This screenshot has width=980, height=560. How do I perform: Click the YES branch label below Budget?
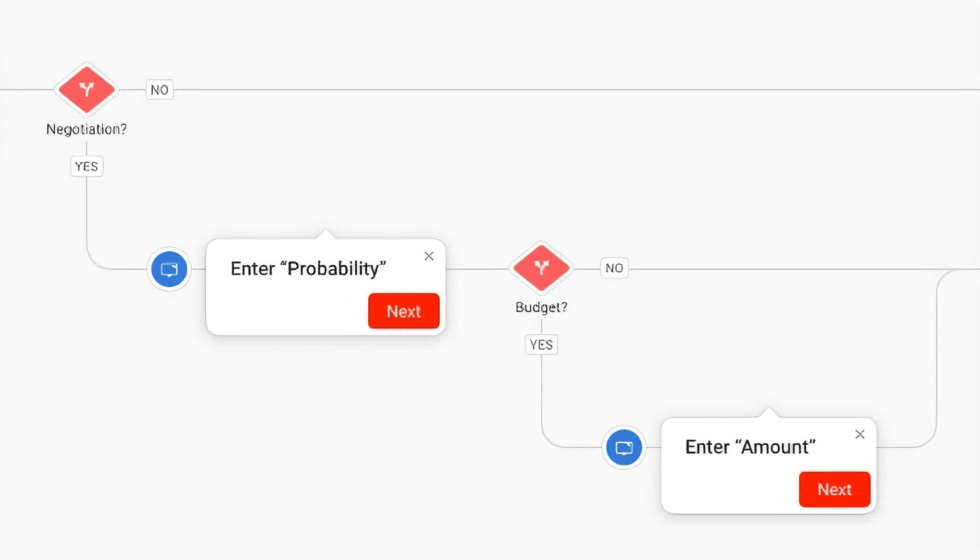[x=541, y=345]
